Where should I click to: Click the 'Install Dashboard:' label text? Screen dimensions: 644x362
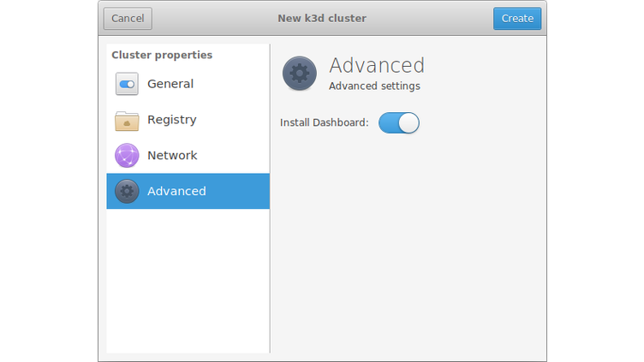324,123
